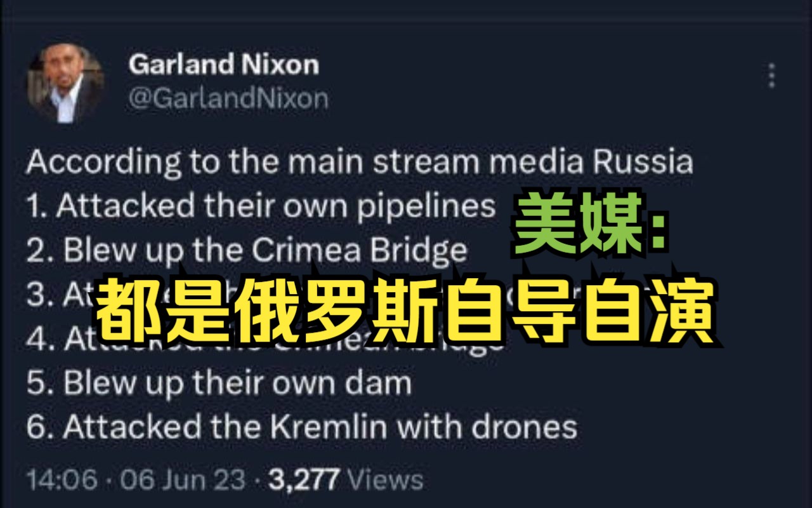Open the 3,277 view count number
This screenshot has width=812, height=508.
coord(304,479)
